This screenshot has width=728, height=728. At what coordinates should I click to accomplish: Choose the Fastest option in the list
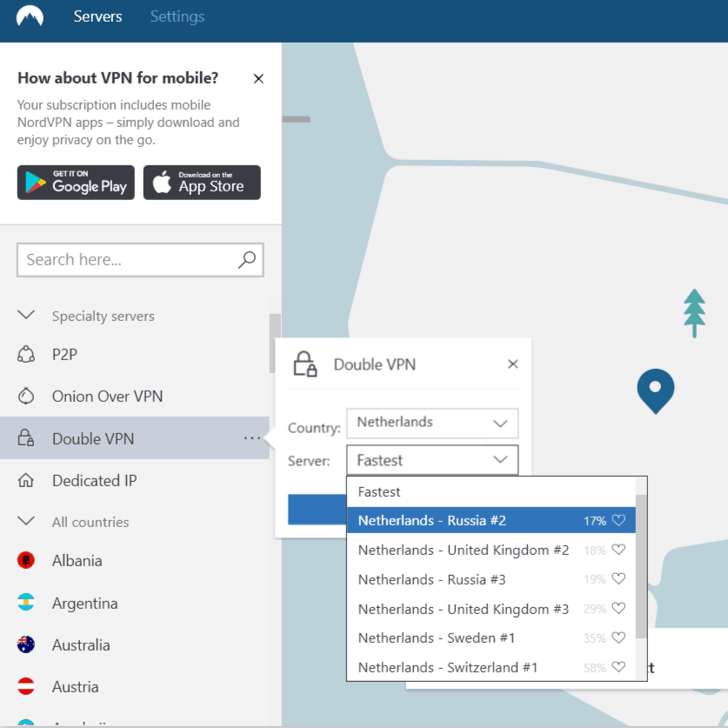[x=491, y=491]
